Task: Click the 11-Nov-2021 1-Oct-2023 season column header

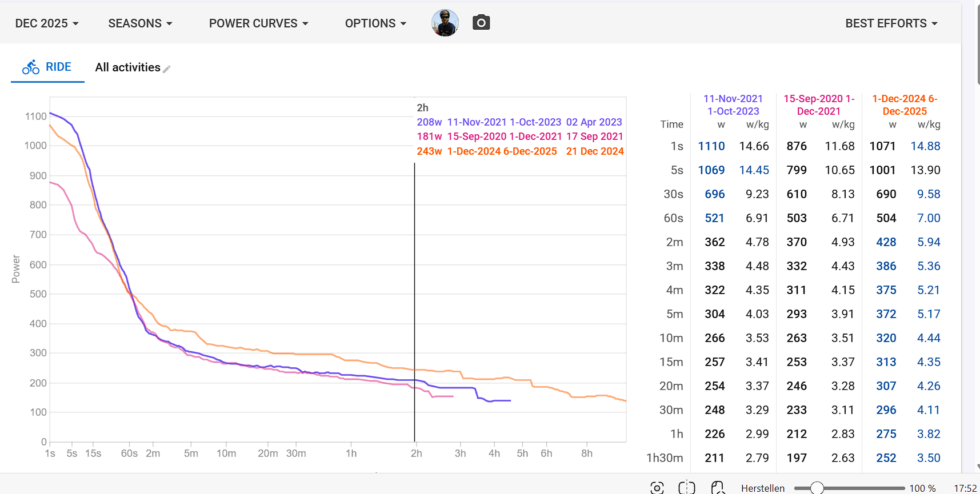Action: pos(733,105)
